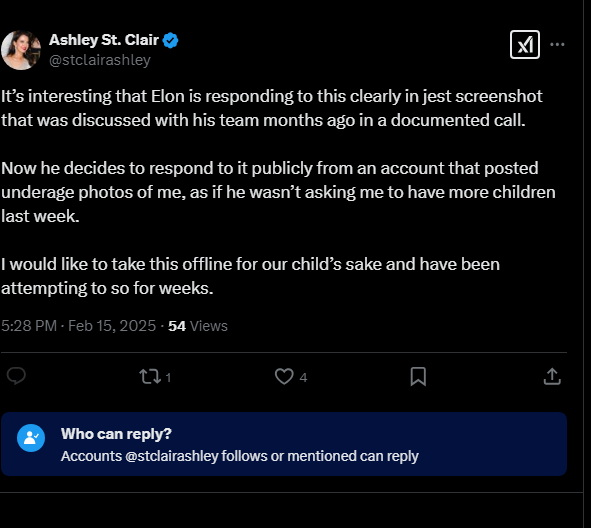This screenshot has height=528, width=591.
Task: View the 54 Views analytics
Action: 198,326
